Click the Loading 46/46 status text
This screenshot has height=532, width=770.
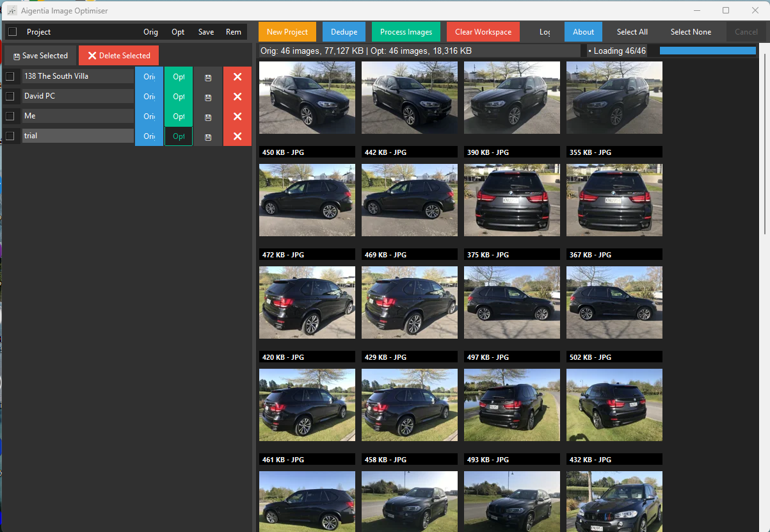[617, 51]
